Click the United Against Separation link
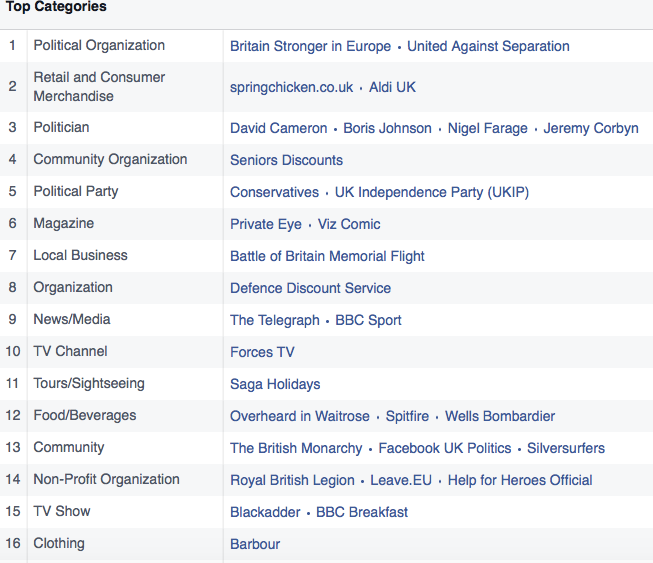This screenshot has width=653, height=563. pos(488,46)
